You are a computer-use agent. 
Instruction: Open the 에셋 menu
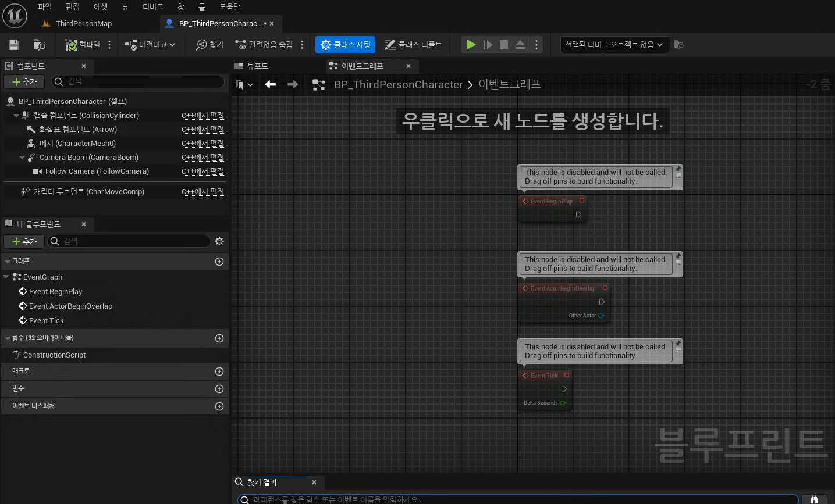tap(101, 7)
